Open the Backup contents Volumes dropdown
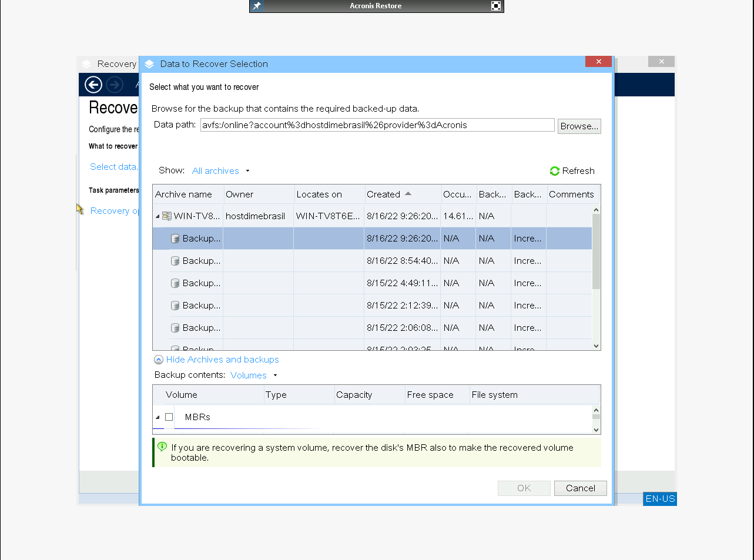 (254, 375)
